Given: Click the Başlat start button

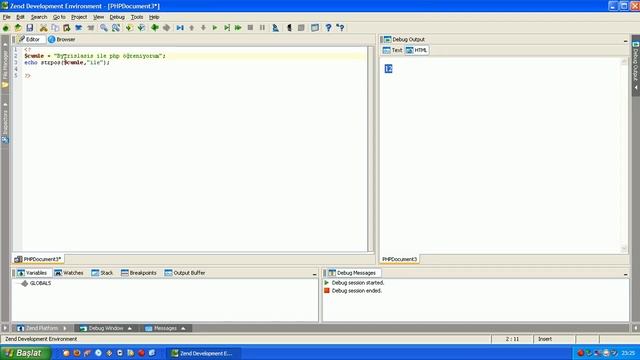Looking at the screenshot, I should (25, 353).
